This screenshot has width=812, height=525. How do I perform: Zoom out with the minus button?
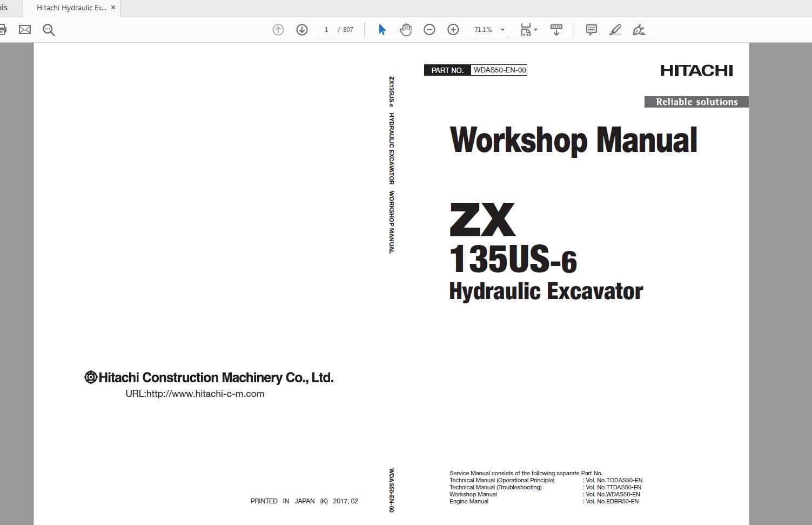pos(430,30)
